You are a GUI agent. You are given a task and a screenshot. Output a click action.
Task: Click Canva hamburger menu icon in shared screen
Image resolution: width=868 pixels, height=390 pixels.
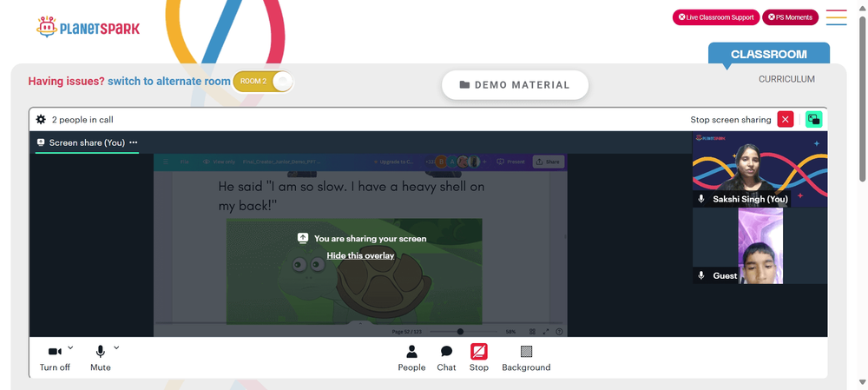(165, 162)
